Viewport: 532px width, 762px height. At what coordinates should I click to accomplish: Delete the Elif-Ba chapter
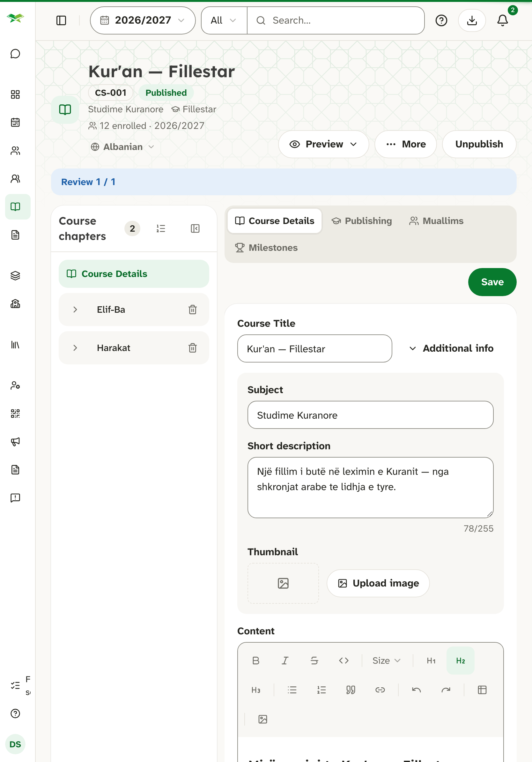pos(193,310)
